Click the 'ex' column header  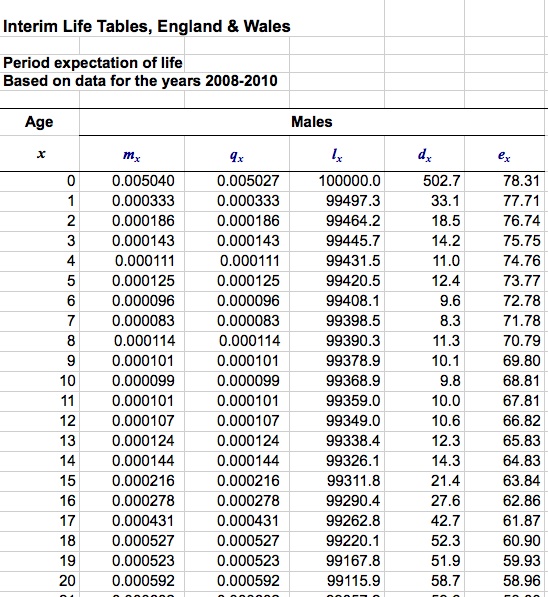504,155
